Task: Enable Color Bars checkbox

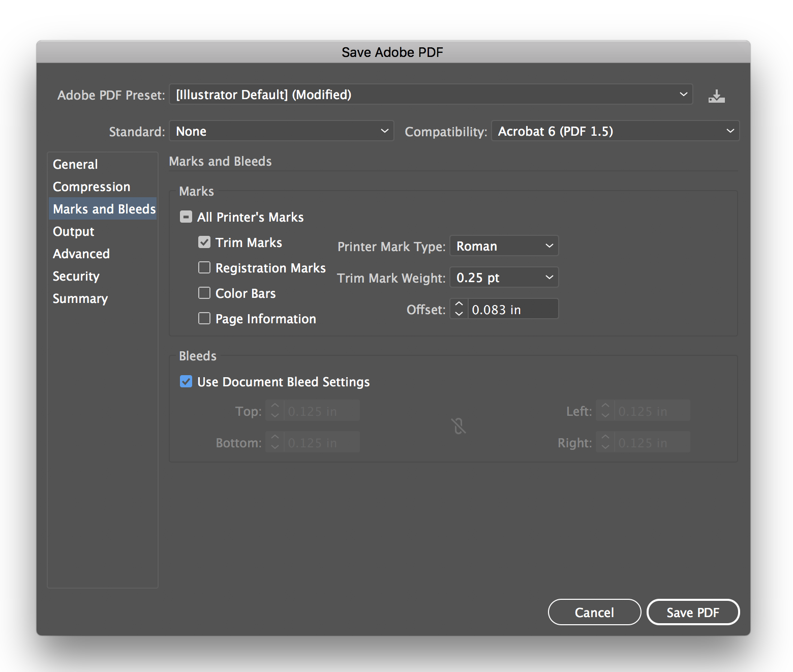Action: [204, 293]
